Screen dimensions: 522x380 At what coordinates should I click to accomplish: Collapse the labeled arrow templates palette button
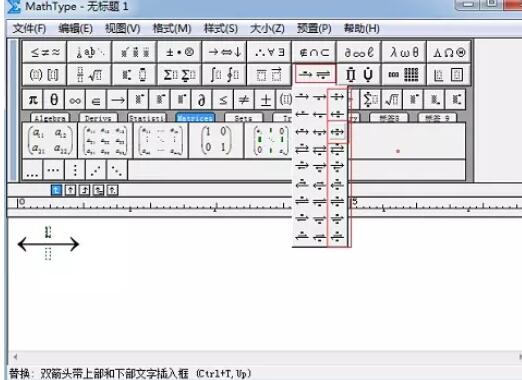pyautogui.click(x=315, y=74)
